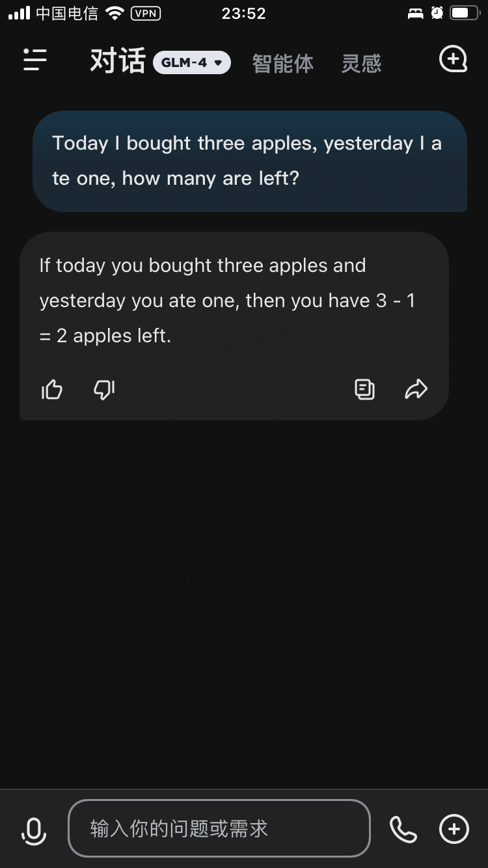This screenshot has width=488, height=868.
Task: Select the 对话 tab
Action: tap(117, 61)
